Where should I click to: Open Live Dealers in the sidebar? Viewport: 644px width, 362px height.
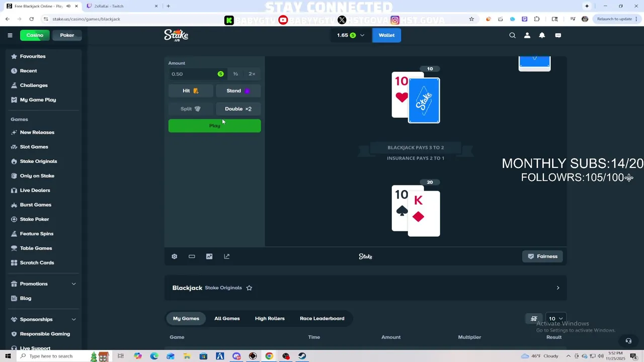pos(35,191)
